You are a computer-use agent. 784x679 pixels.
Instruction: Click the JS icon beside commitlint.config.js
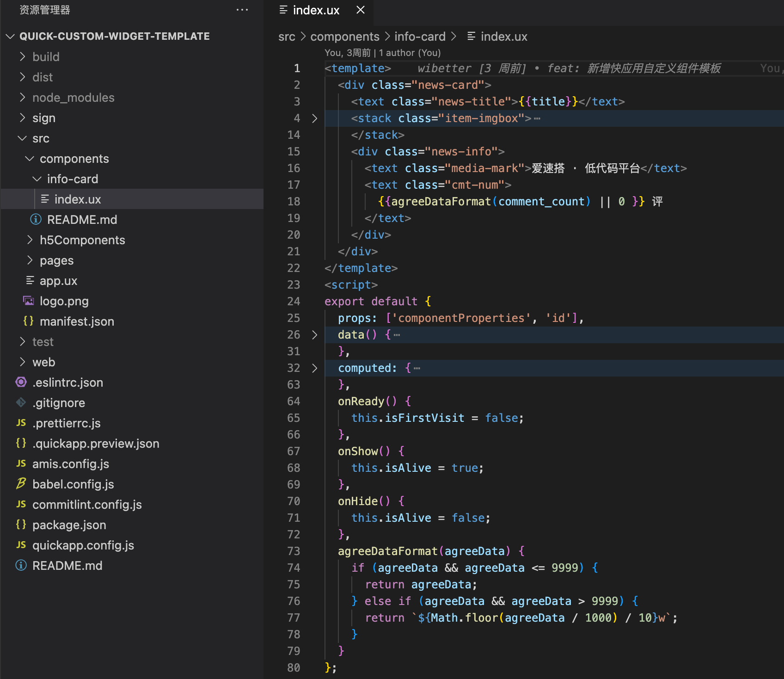click(x=21, y=504)
